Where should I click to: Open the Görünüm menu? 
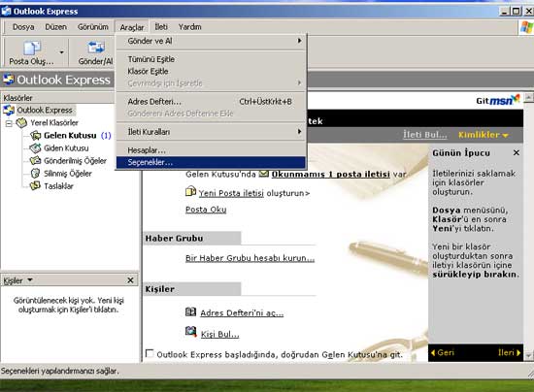tap(92, 27)
